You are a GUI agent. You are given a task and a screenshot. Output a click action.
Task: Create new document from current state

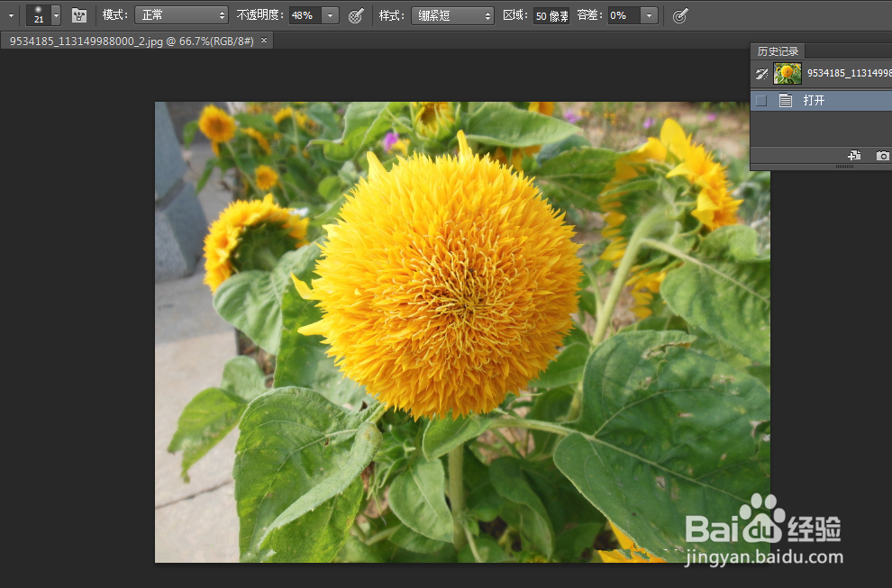click(854, 155)
